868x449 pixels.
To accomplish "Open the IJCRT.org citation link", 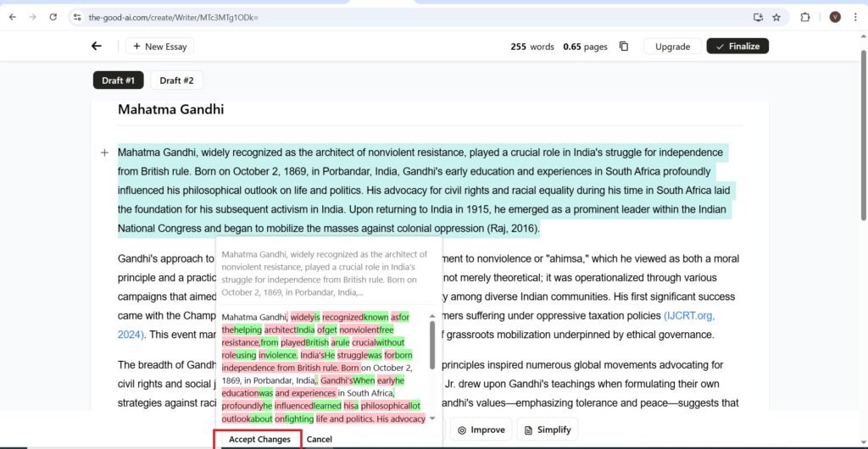I will click(689, 315).
